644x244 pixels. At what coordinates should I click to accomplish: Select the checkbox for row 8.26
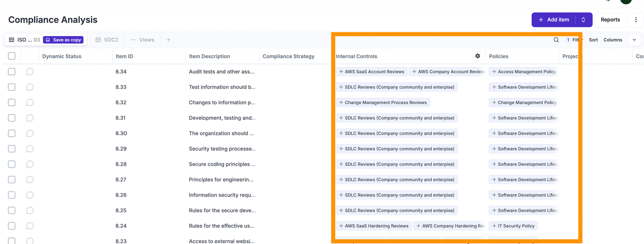(x=12, y=195)
